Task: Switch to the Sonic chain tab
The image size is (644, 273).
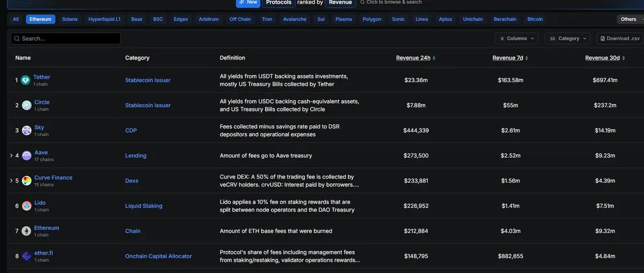Action: click(x=398, y=19)
